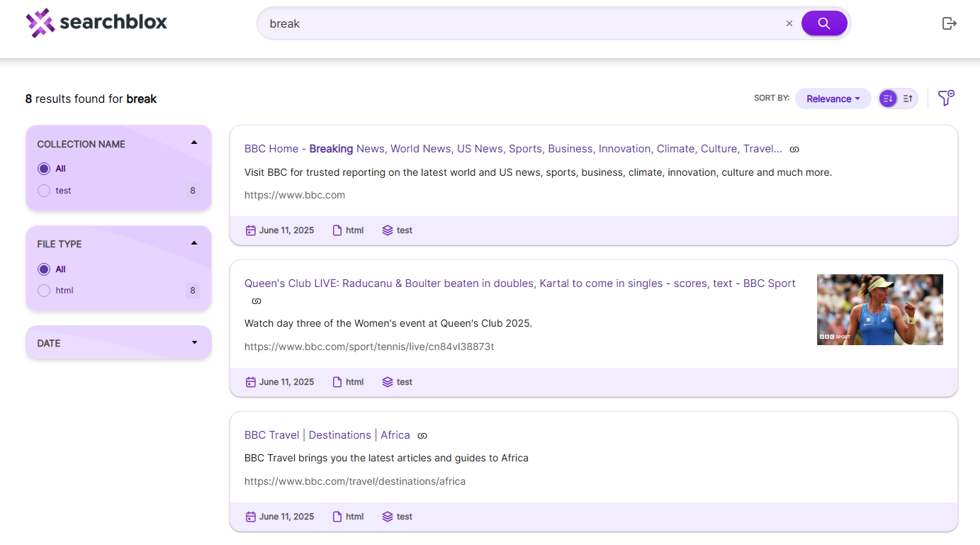This screenshot has width=980, height=545.
Task: Click the SearchBlox logo
Action: coord(96,23)
